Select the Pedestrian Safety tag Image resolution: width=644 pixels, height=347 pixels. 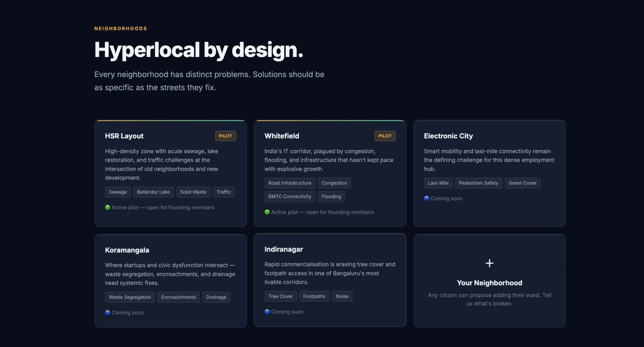point(479,183)
